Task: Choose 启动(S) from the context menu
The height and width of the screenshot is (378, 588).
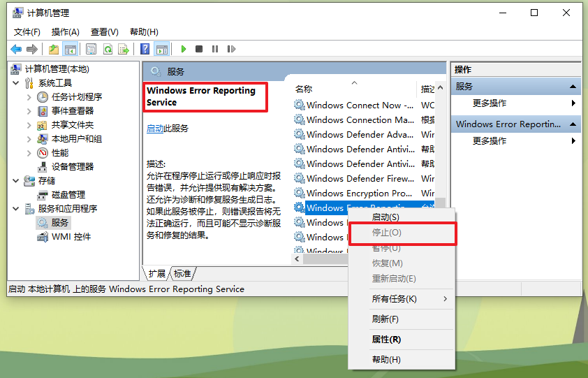Action: coord(385,217)
